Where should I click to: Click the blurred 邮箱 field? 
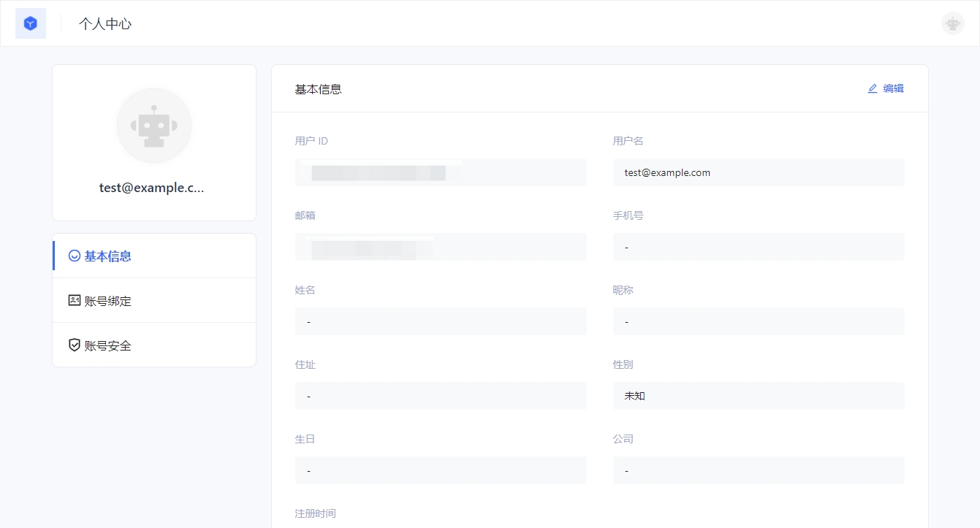[x=441, y=247]
